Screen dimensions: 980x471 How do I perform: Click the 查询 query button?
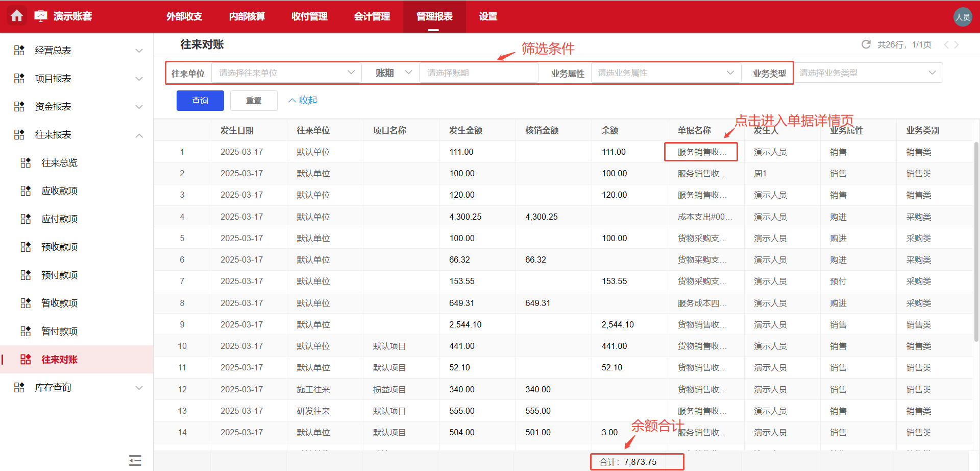pyautogui.click(x=200, y=100)
